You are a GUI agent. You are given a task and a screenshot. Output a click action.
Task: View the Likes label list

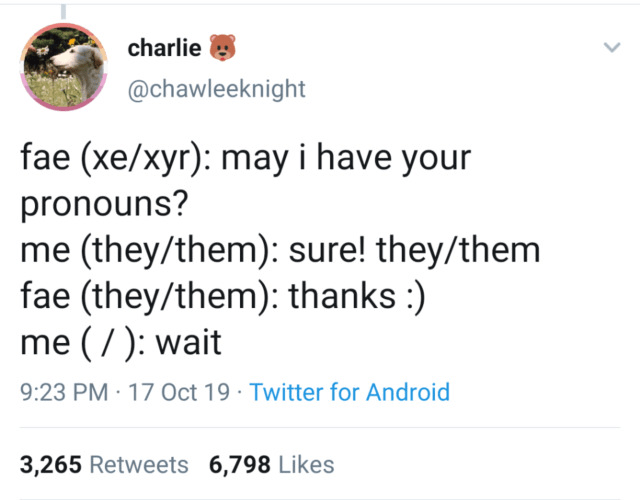[x=306, y=464]
